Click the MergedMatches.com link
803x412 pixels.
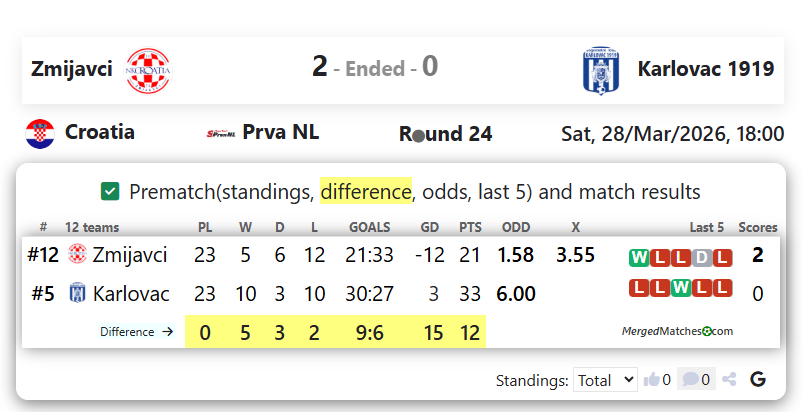(677, 331)
